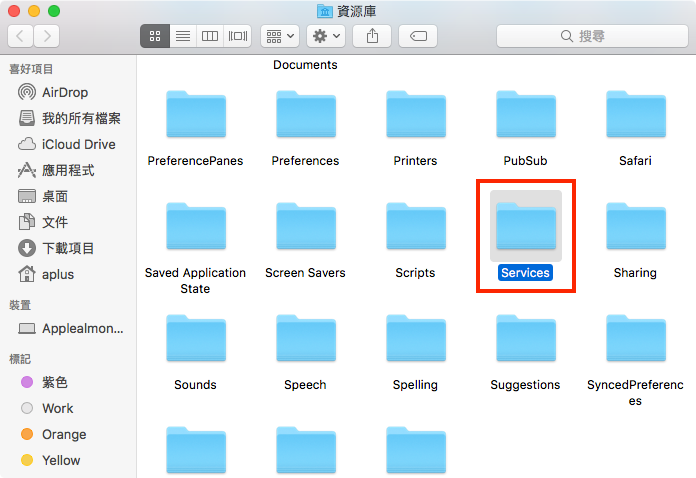Select the Suggestions folder
Screen dimensions: 696x478
coord(526,338)
